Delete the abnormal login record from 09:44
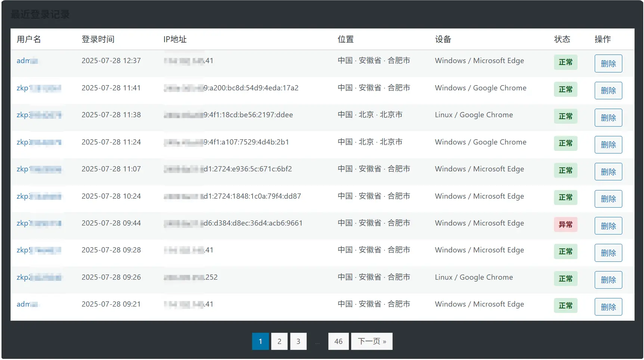644x360 pixels. point(608,226)
